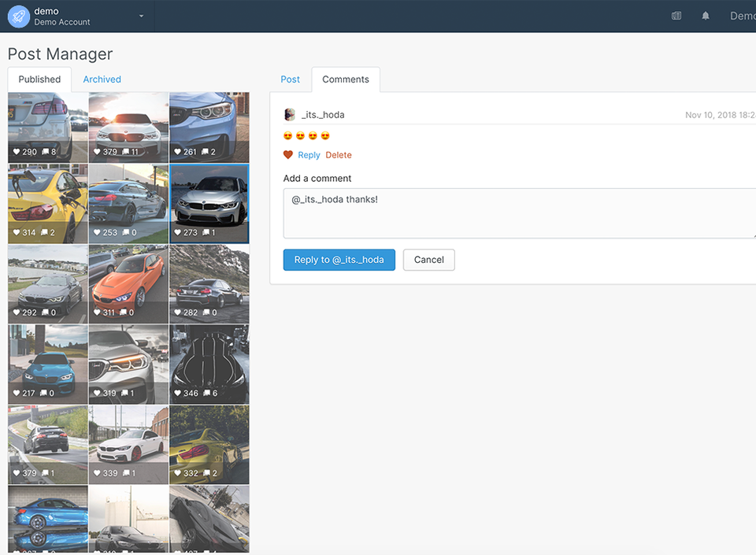Select the blue BMW post with 217 likes
756x555 pixels.
[48, 364]
